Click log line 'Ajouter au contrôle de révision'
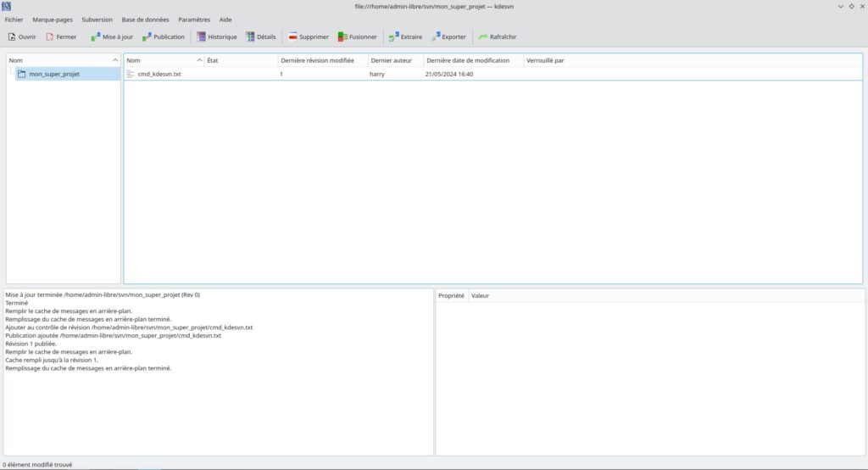This screenshot has width=868, height=470. [x=129, y=327]
